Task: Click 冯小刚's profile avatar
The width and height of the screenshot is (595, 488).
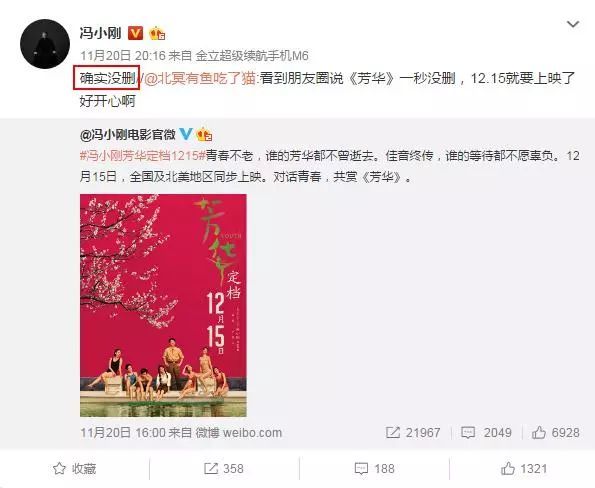Action: pyautogui.click(x=45, y=44)
